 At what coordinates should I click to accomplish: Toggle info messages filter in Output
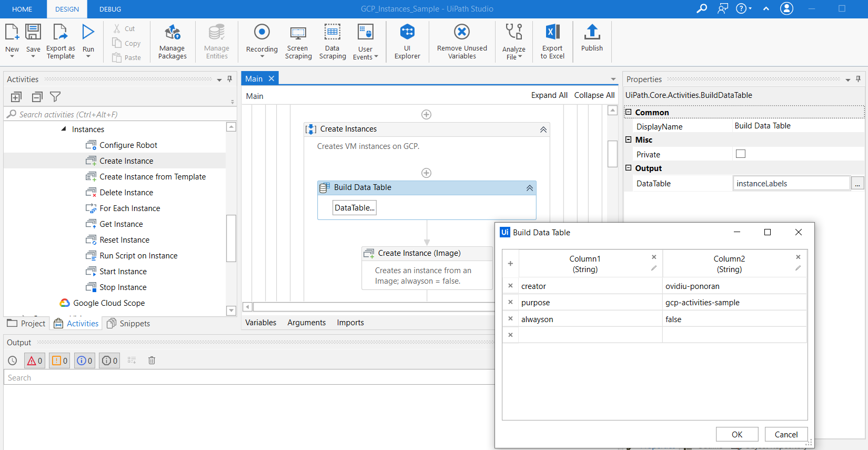tap(84, 361)
